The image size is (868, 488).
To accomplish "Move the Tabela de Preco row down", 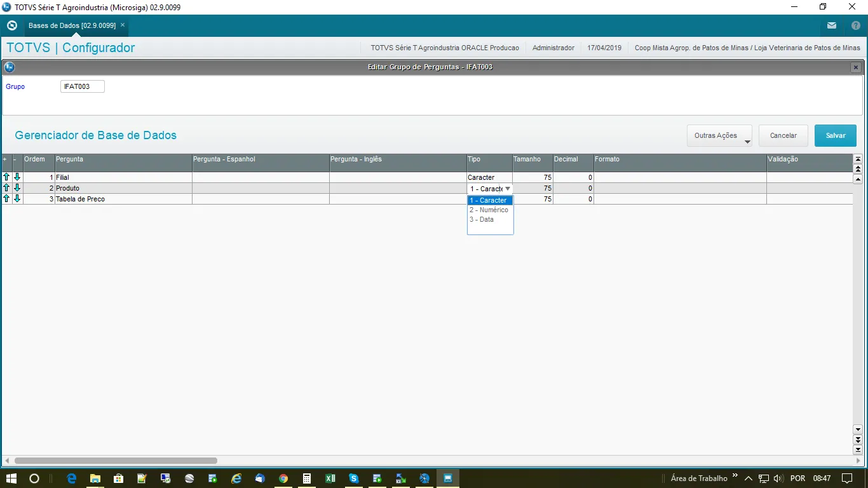I will click(x=17, y=199).
